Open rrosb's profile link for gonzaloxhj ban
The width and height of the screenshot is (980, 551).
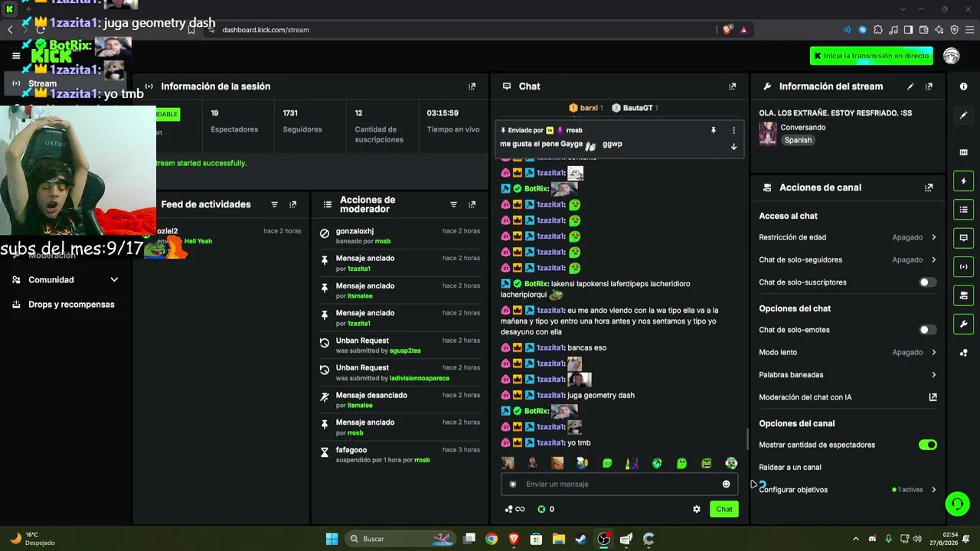(383, 242)
